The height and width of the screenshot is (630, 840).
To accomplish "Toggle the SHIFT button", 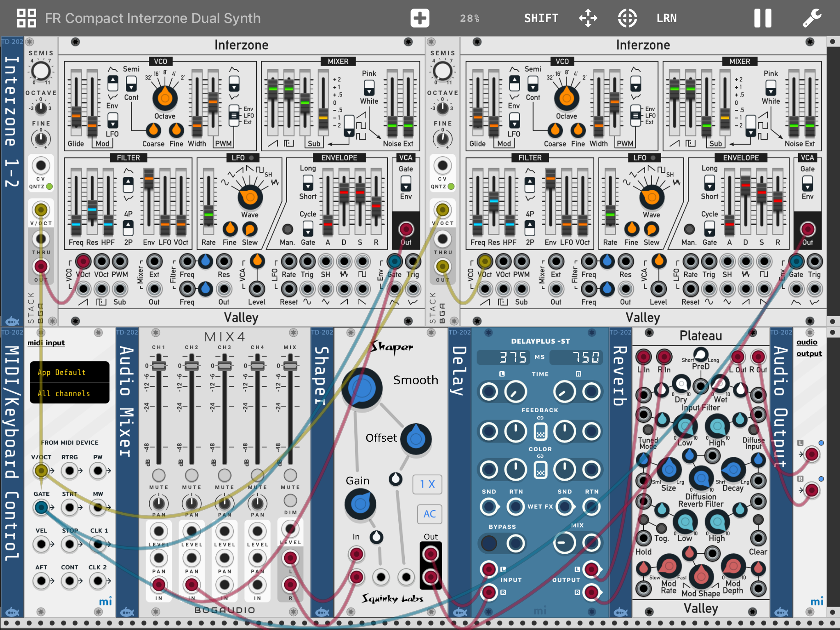I will coord(541,18).
